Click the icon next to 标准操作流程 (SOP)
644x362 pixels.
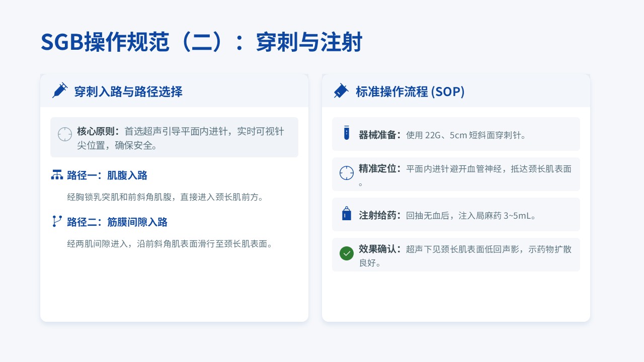pos(341,91)
